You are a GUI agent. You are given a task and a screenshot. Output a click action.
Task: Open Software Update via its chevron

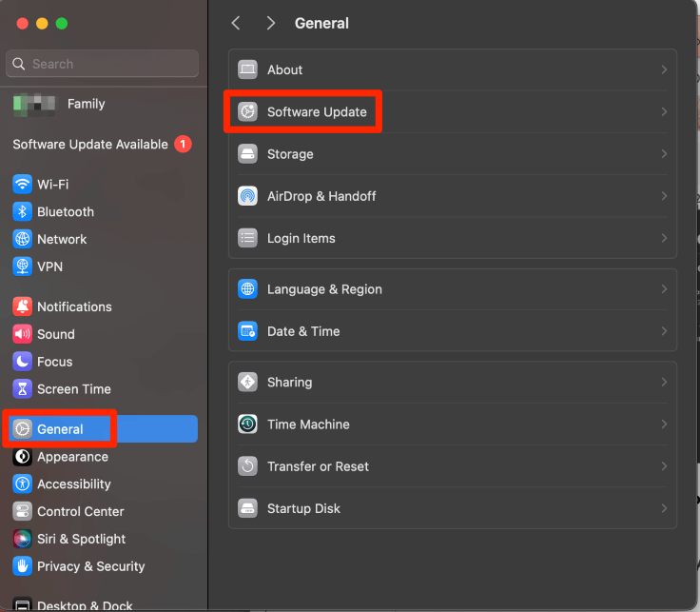664,111
